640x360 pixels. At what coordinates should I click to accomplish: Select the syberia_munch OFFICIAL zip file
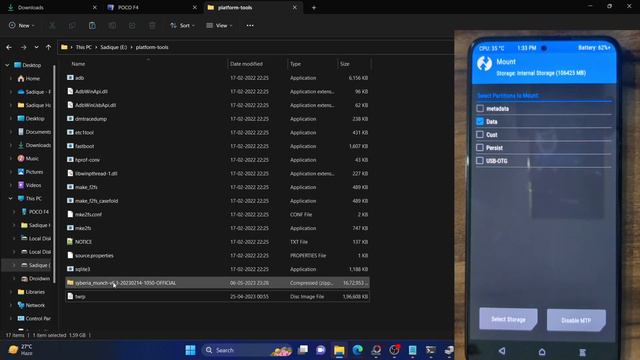[x=217, y=282]
